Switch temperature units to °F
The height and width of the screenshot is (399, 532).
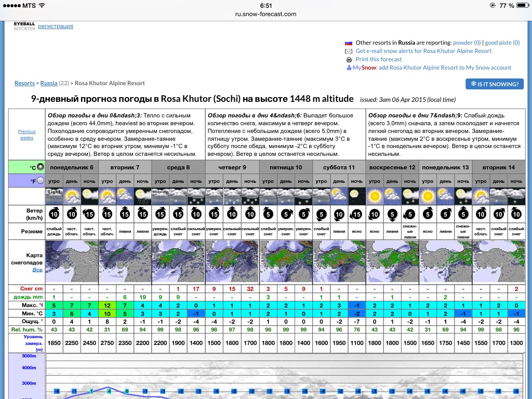pos(41,180)
